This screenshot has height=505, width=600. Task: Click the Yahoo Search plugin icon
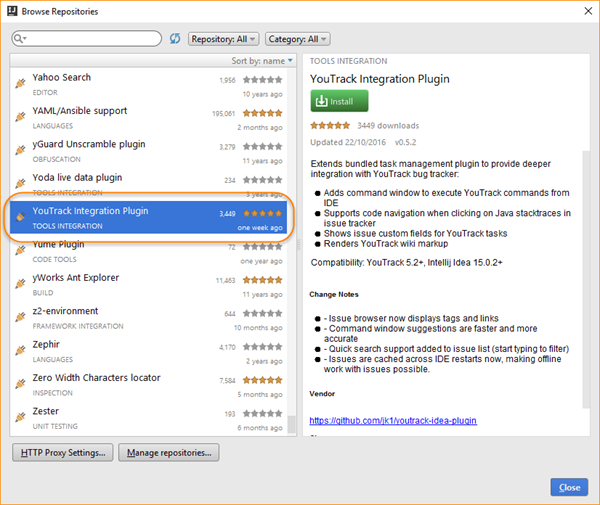pos(20,83)
